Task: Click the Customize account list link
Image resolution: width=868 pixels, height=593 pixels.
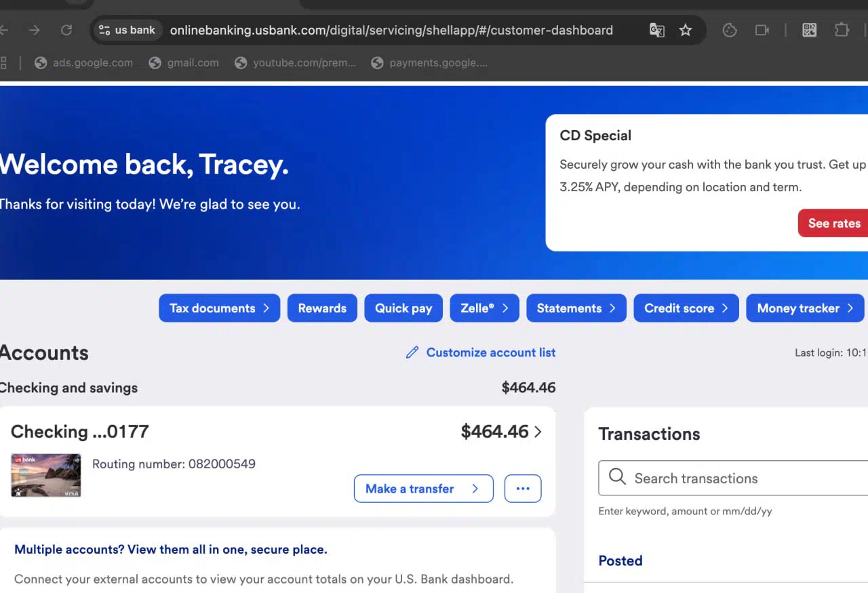Action: click(491, 352)
